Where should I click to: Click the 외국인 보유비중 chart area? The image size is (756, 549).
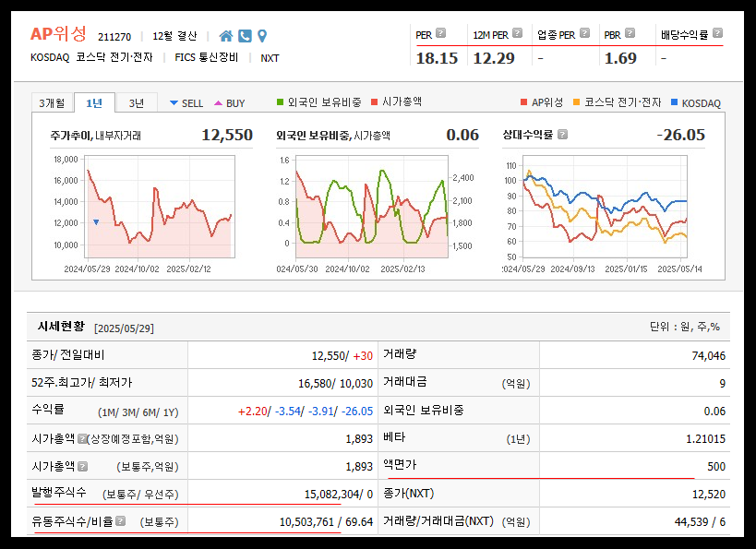372,207
